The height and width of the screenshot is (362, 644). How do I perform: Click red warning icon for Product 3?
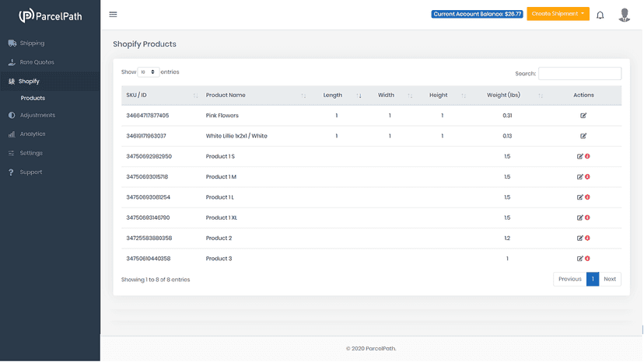[587, 259]
